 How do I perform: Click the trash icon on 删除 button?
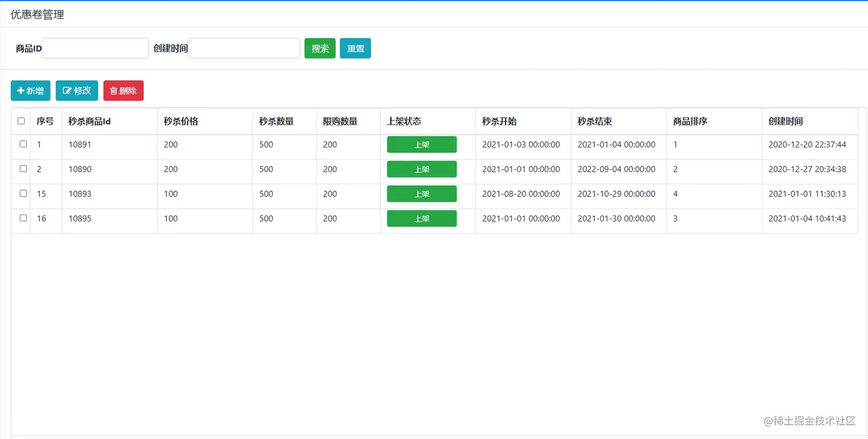tap(114, 91)
